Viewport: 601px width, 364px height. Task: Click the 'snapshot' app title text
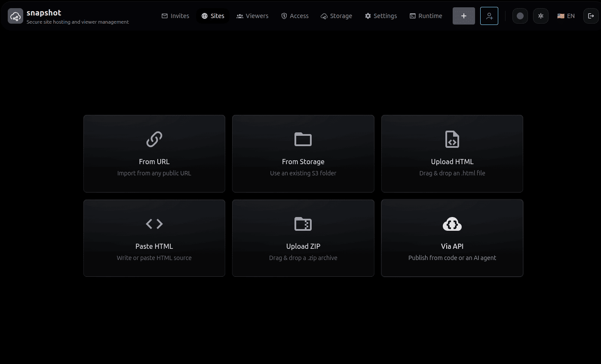pos(44,13)
